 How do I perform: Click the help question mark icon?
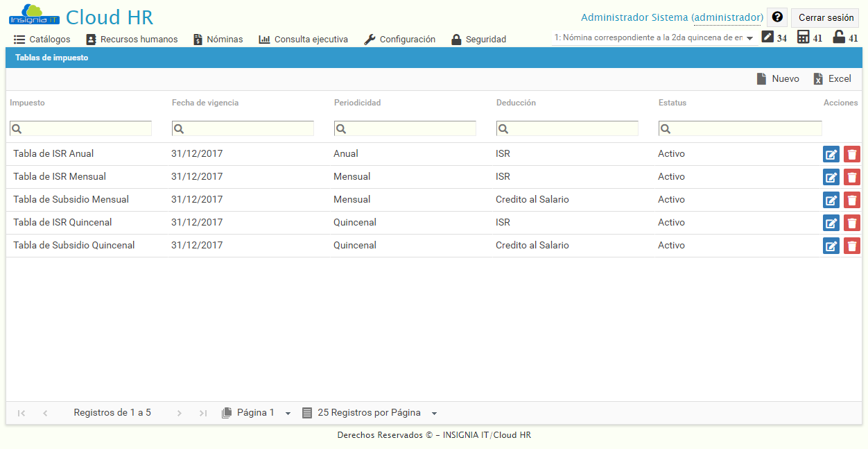click(776, 17)
